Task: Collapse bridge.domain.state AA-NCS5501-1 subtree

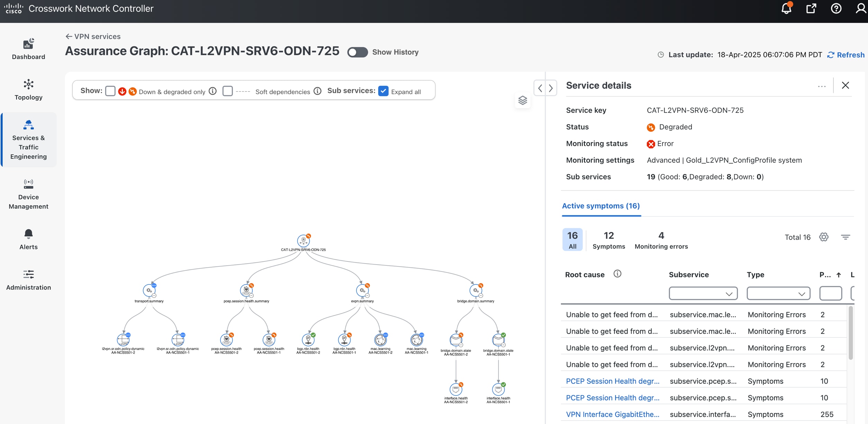Action: (503, 345)
